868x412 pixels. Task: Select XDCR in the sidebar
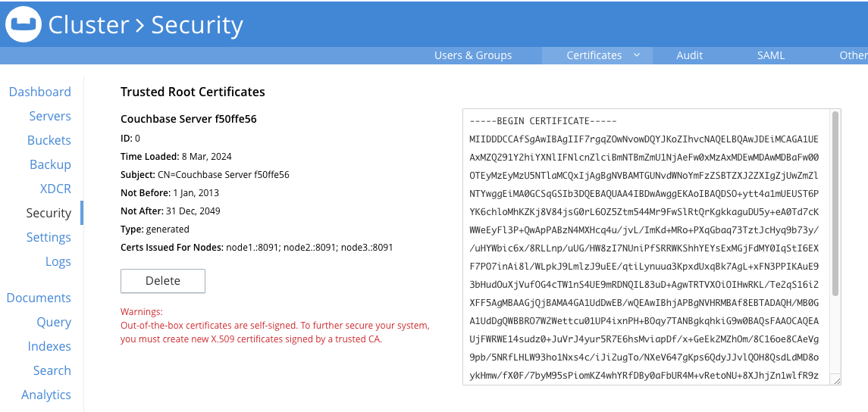tap(55, 189)
